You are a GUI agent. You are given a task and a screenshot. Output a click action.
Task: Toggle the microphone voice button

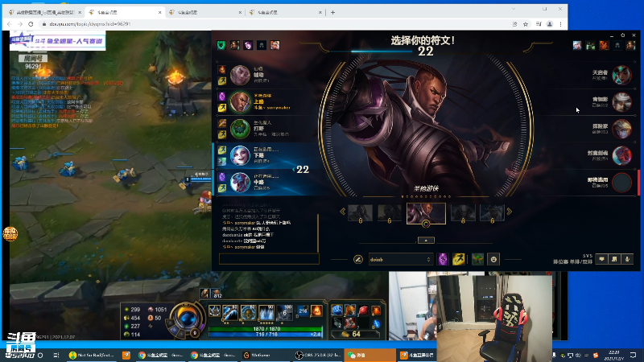point(627,259)
